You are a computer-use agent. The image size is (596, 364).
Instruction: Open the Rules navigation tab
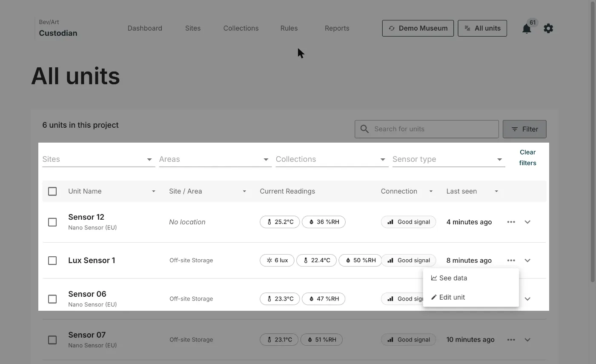[x=289, y=28]
